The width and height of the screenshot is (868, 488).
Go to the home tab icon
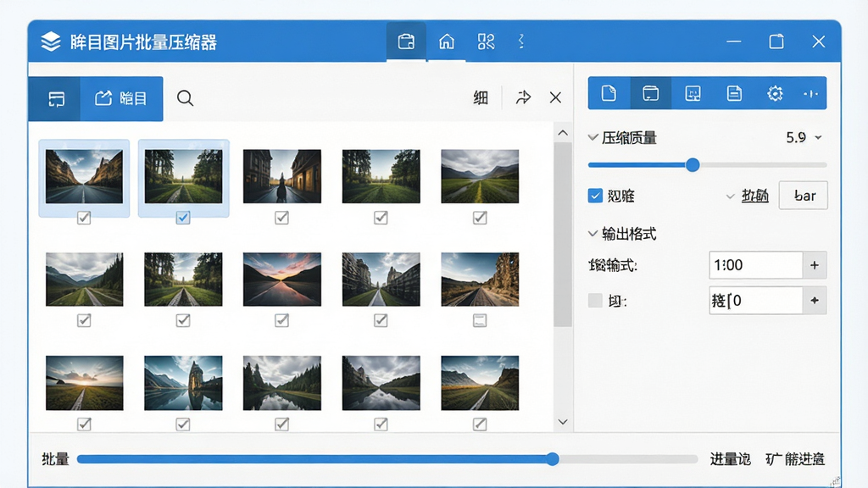pyautogui.click(x=446, y=42)
